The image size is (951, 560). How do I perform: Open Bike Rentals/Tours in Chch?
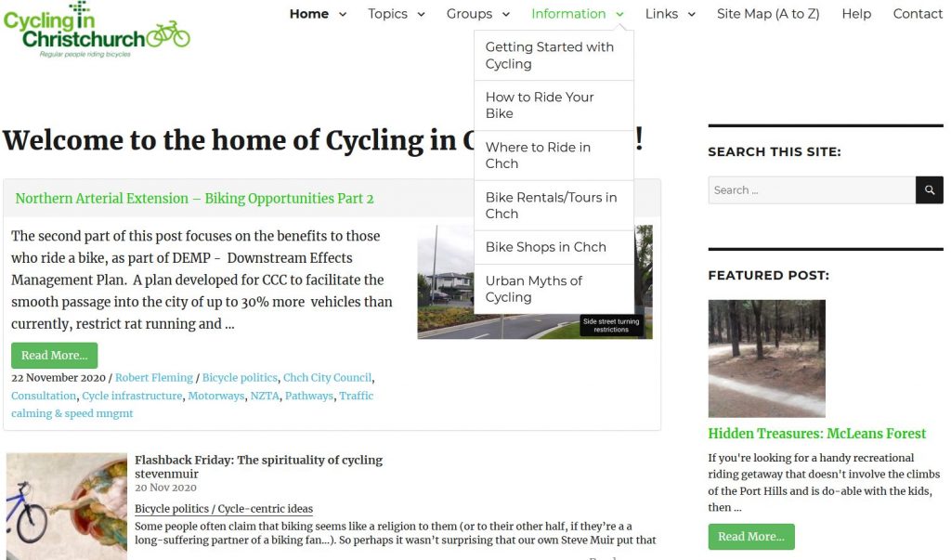[x=554, y=205]
